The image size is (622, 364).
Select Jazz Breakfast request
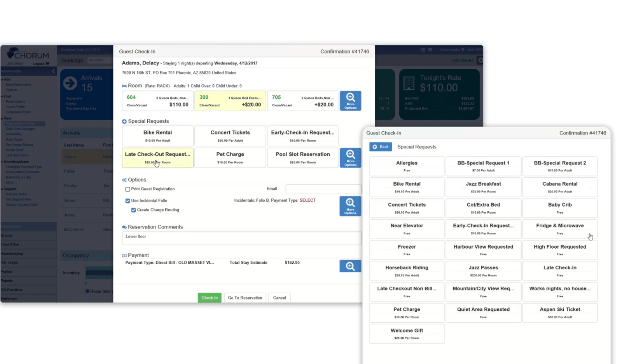(x=483, y=187)
